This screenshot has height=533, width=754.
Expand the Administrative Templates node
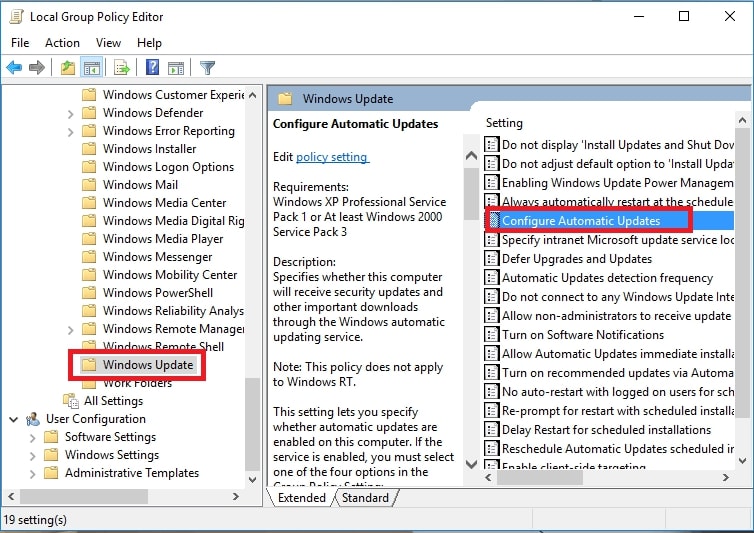point(33,474)
